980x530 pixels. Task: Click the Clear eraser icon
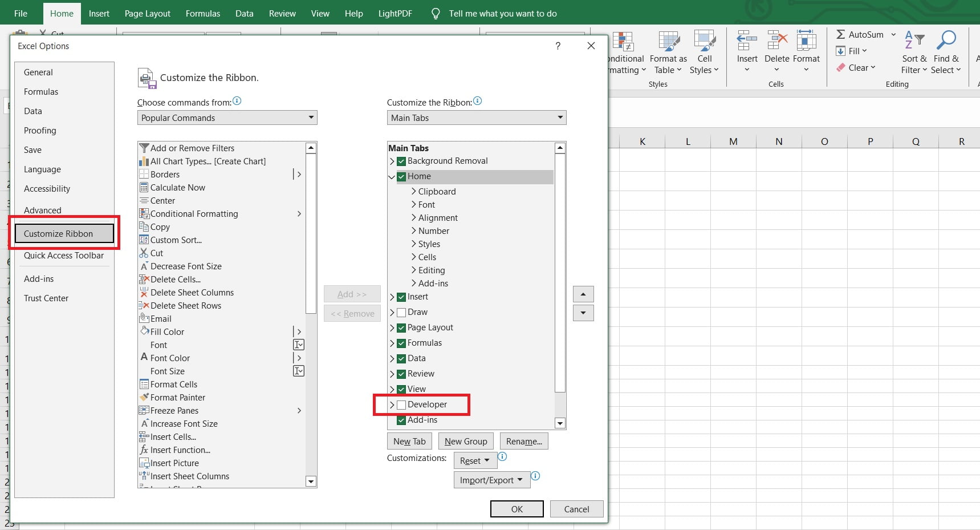pos(841,67)
